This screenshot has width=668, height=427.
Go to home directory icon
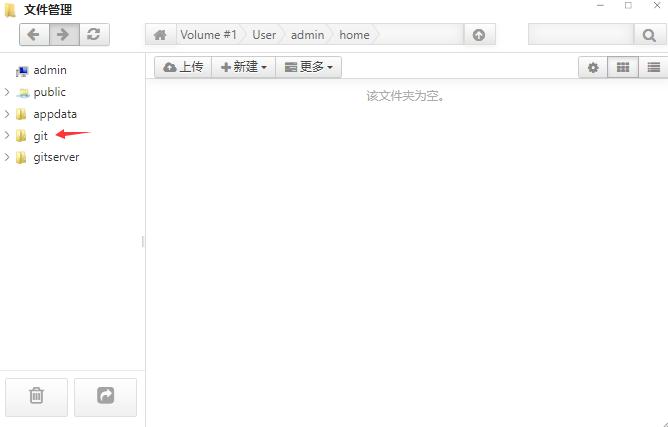click(160, 35)
